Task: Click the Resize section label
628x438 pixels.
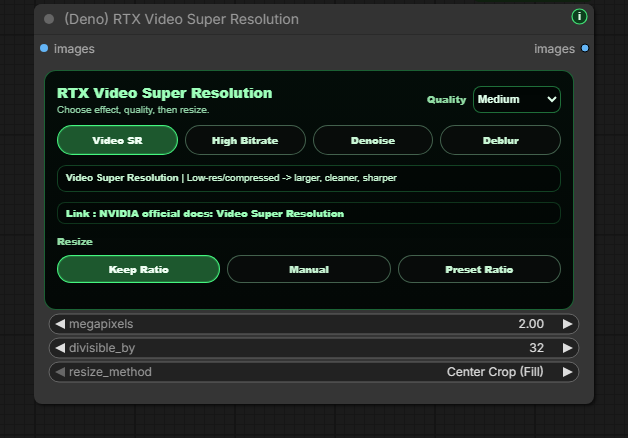Action: point(75,241)
